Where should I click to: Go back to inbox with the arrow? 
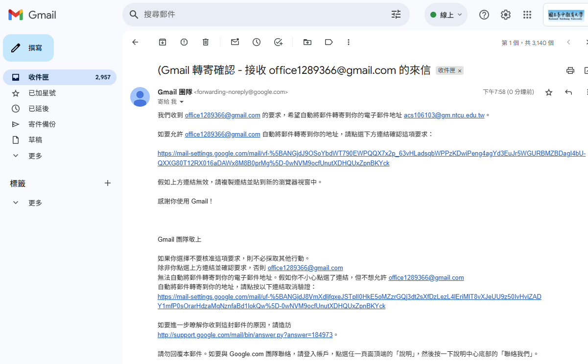point(135,42)
